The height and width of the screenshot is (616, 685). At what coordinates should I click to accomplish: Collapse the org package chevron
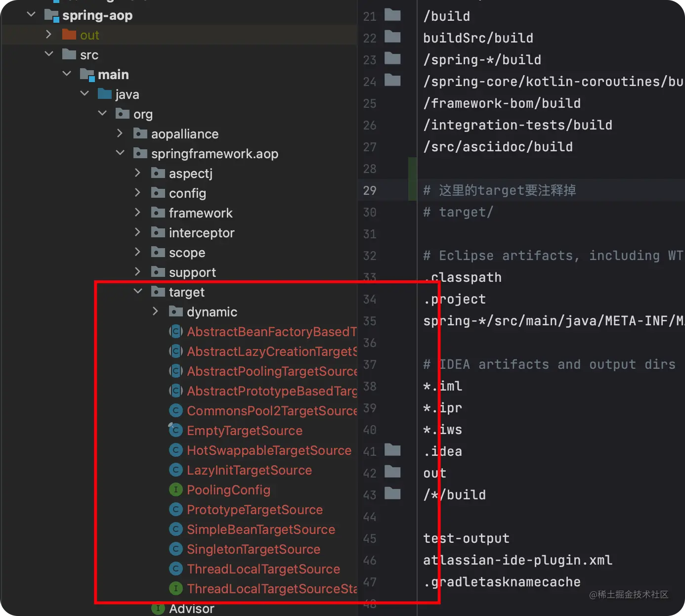(x=102, y=114)
